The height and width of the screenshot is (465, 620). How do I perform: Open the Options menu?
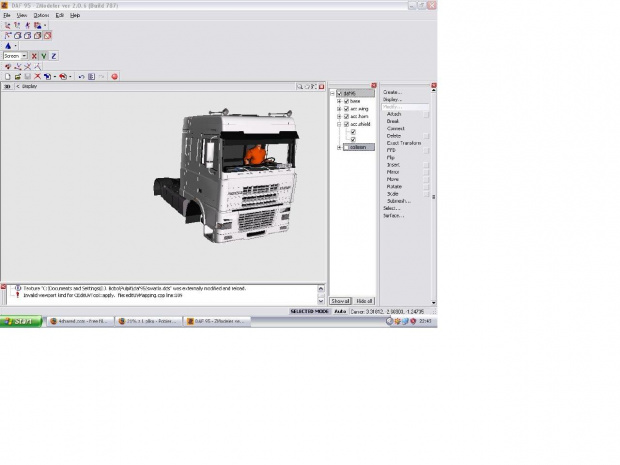coord(40,16)
